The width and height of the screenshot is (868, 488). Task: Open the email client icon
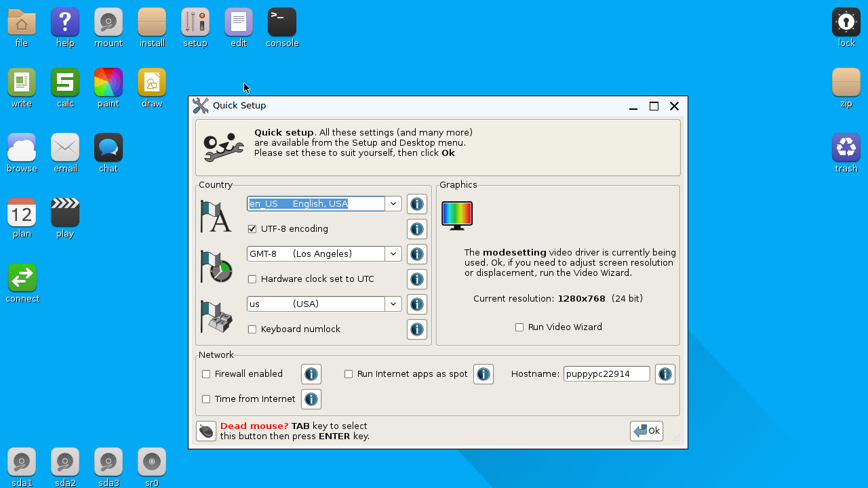65,146
